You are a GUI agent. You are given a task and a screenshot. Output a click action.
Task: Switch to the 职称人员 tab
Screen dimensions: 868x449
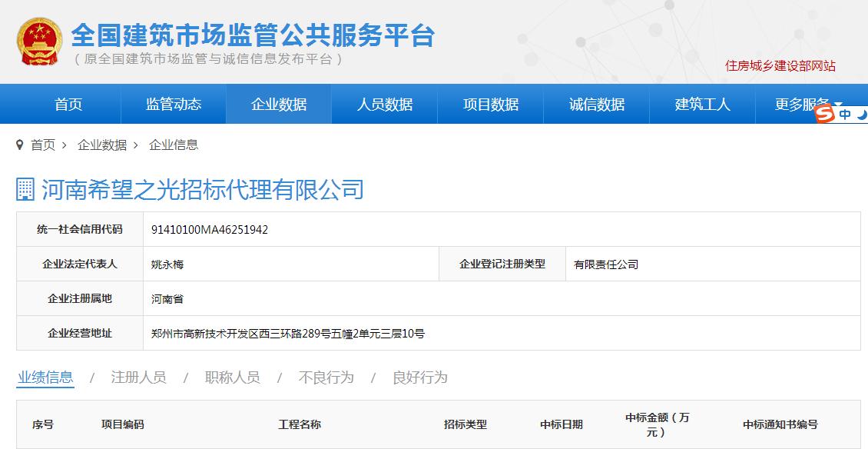coord(233,377)
